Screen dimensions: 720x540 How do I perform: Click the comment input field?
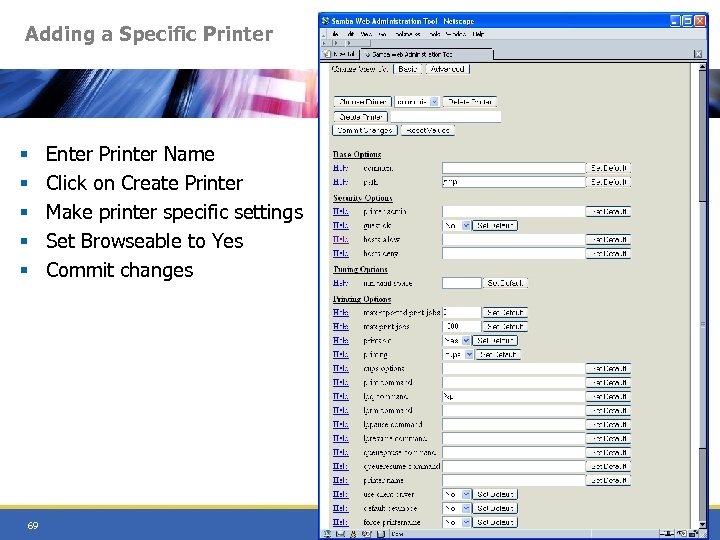[x=513, y=168]
